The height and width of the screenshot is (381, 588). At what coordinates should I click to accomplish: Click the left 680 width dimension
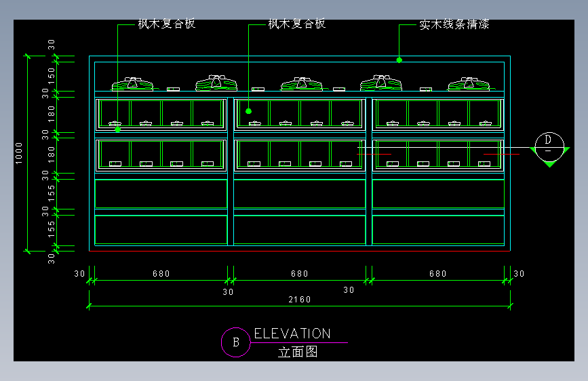161,274
